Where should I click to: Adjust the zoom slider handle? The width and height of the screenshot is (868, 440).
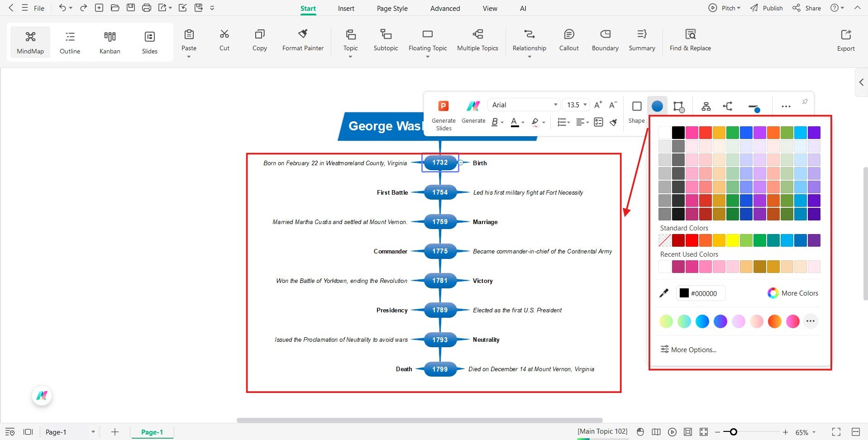(x=733, y=432)
